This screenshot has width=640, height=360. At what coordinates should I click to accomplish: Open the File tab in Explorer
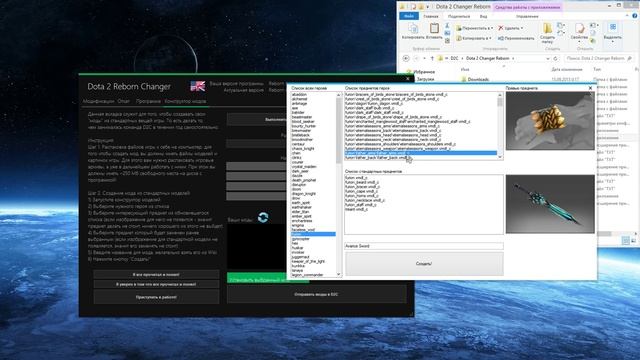(x=409, y=16)
